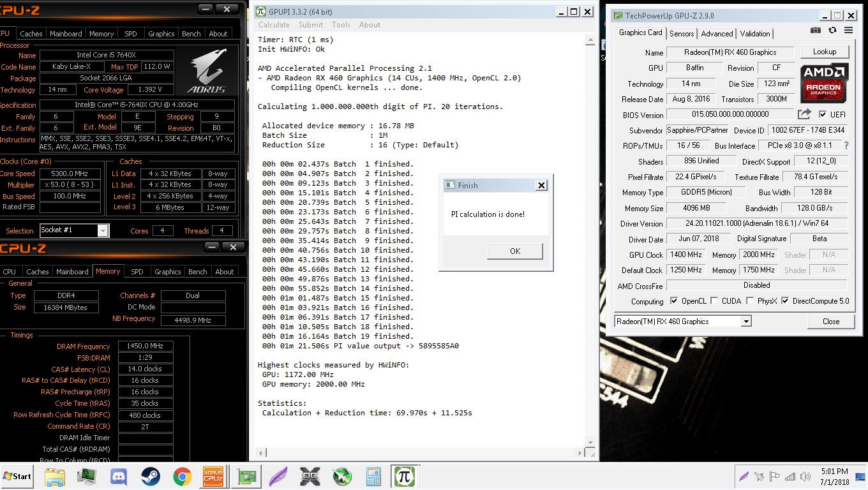The width and height of the screenshot is (868, 490).
Task: Click the Core Voltage 1.392 V value
Action: tap(151, 90)
